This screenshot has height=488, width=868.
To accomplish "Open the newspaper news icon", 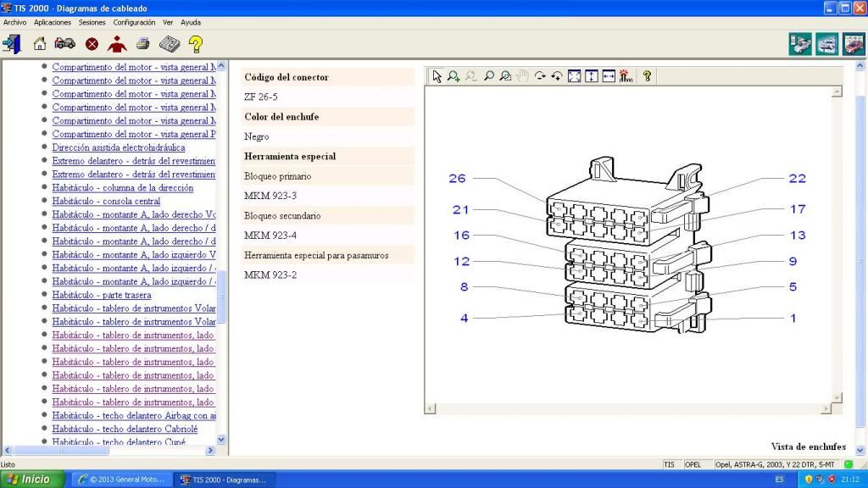I will 170,44.
